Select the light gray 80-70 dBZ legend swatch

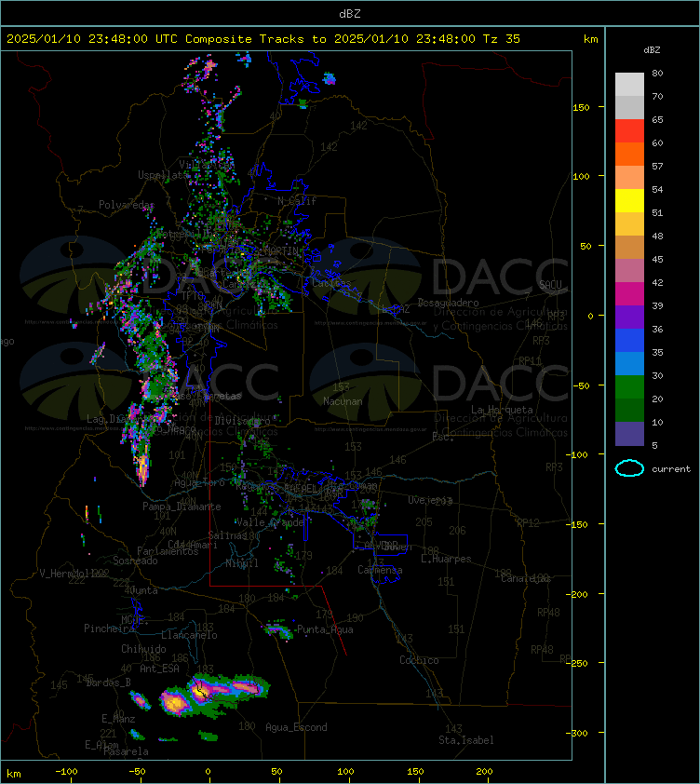[629, 84]
